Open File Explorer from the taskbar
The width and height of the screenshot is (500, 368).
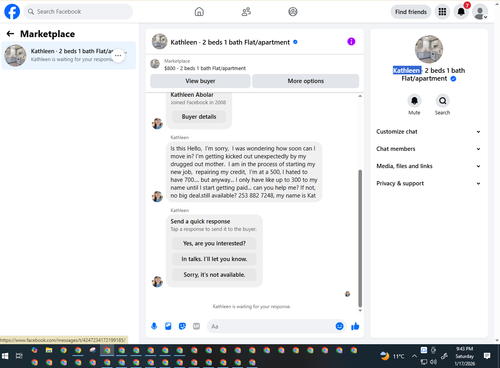point(49,350)
